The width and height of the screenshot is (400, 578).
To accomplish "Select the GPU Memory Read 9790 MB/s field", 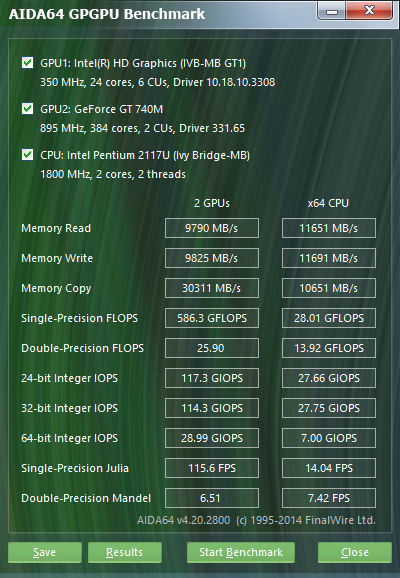I will pyautogui.click(x=212, y=228).
